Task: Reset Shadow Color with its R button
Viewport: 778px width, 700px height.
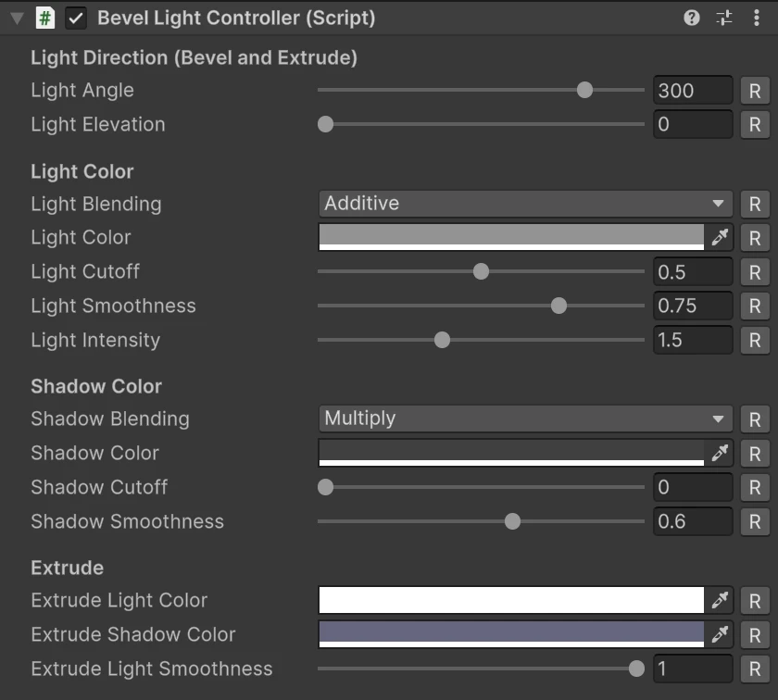Action: (x=755, y=454)
